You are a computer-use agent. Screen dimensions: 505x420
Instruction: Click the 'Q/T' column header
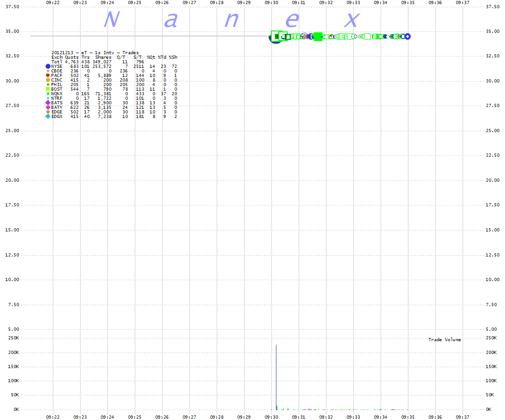coord(121,57)
